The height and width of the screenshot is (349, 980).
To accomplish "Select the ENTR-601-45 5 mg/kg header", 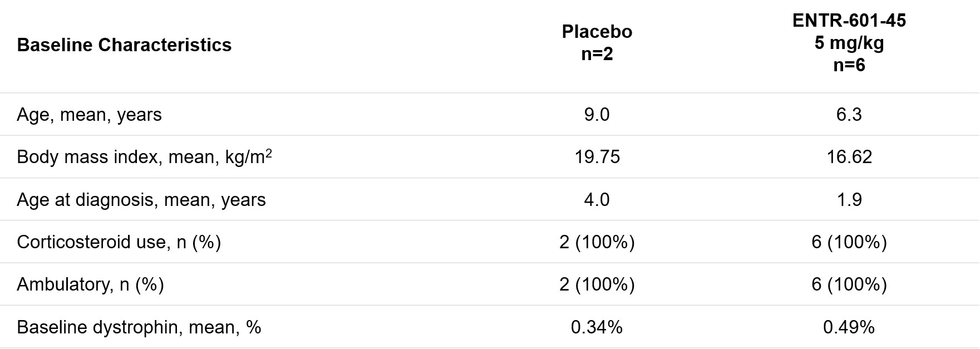I will click(x=849, y=43).
